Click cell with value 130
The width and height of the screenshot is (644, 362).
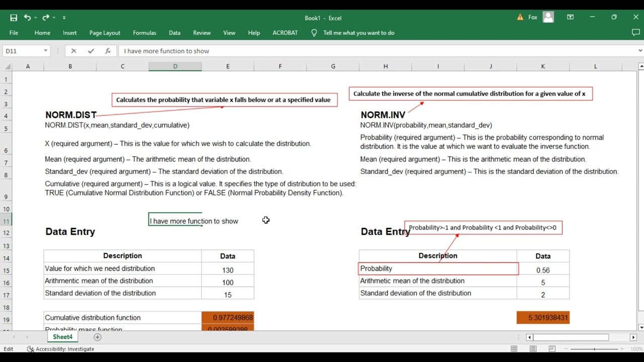[227, 270]
